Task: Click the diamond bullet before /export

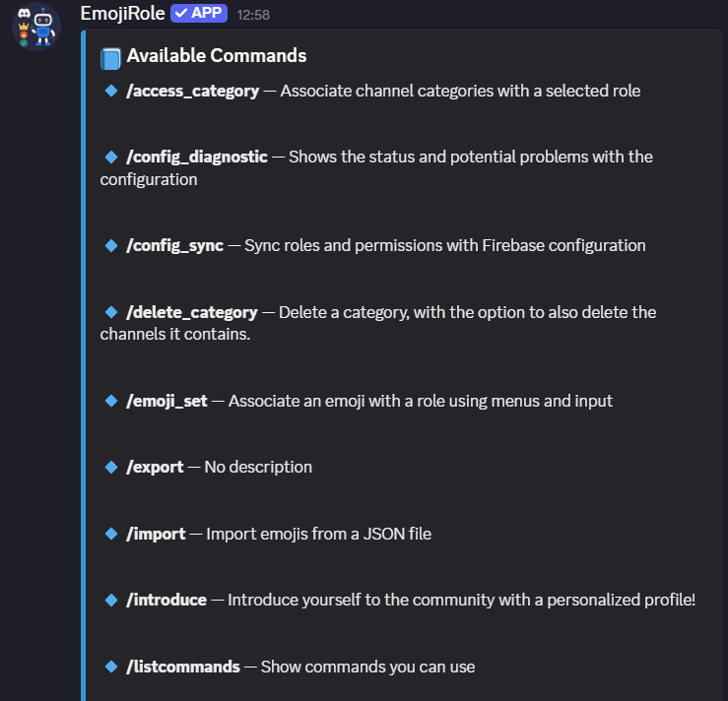Action: tap(111, 467)
